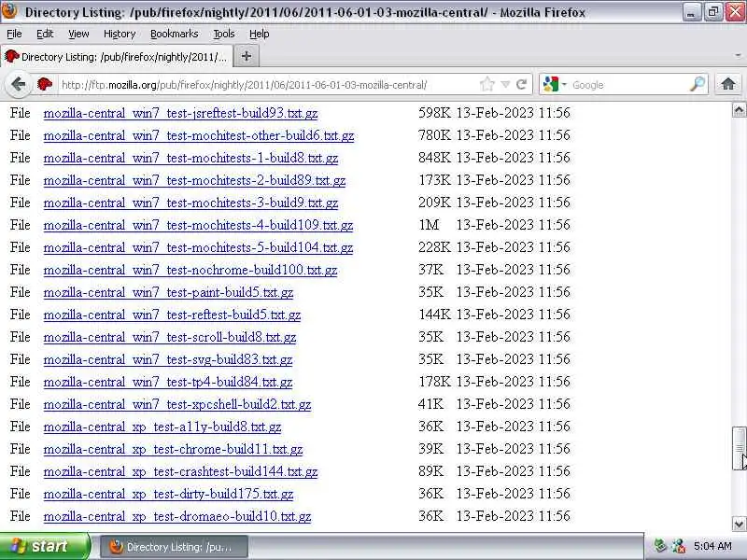The height and width of the screenshot is (560, 747).
Task: Open the list all tabs dropdown arrow
Action: pyautogui.click(x=738, y=56)
